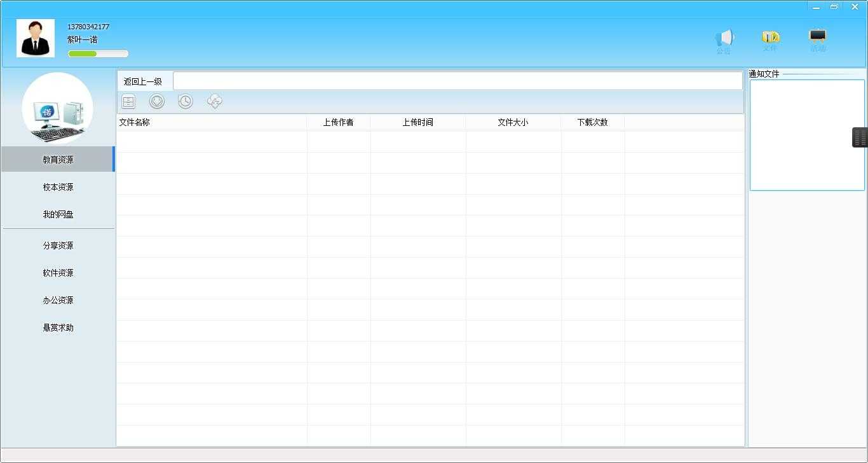
Task: Click the computer logo in sidebar
Action: click(57, 108)
